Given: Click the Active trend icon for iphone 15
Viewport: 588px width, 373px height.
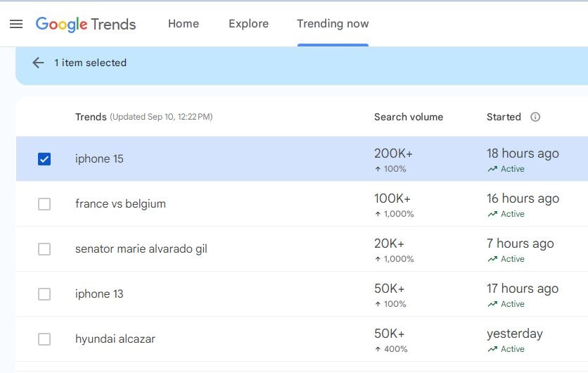Looking at the screenshot, I should [x=492, y=169].
